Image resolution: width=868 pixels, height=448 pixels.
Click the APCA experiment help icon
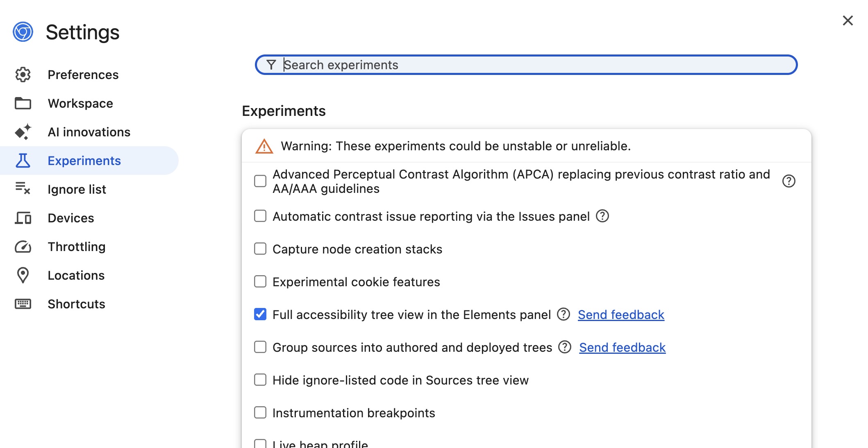pos(789,181)
